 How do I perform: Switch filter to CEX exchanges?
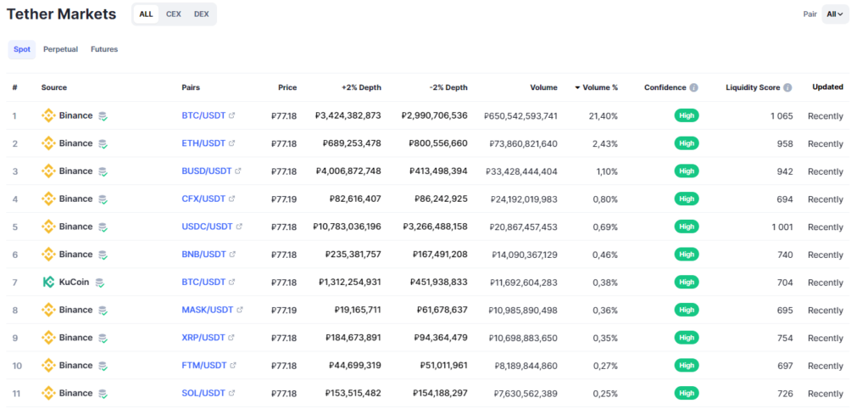click(x=173, y=14)
